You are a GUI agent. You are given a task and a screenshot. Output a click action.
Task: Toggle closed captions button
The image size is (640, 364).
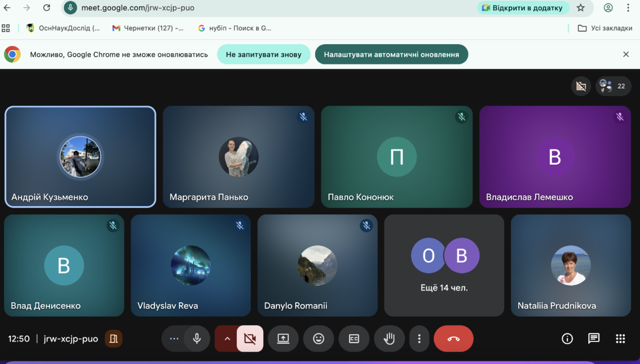click(x=354, y=339)
